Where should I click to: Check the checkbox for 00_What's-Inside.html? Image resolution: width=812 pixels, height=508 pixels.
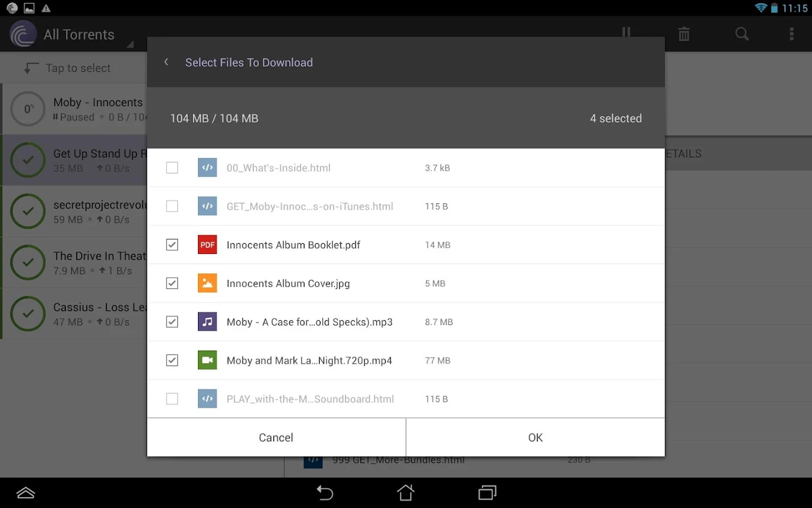[x=172, y=168]
